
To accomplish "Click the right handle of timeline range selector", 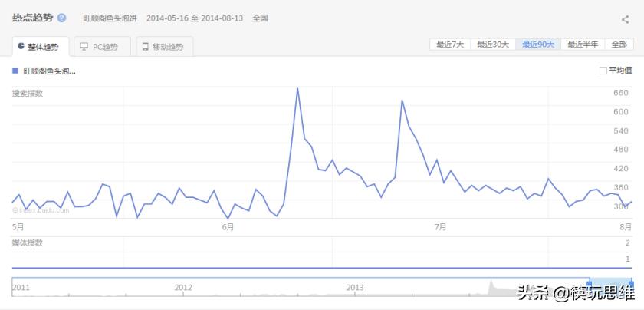I will click(631, 284).
